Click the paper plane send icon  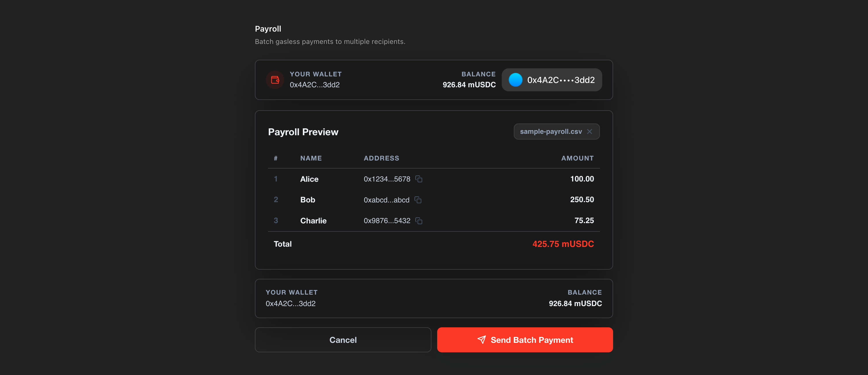pyautogui.click(x=482, y=340)
